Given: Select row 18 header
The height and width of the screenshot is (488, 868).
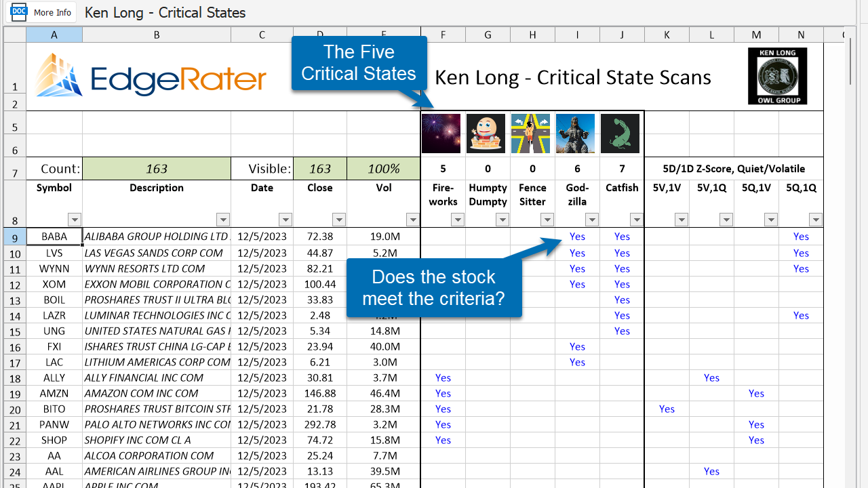Looking at the screenshot, I should pyautogui.click(x=15, y=378).
